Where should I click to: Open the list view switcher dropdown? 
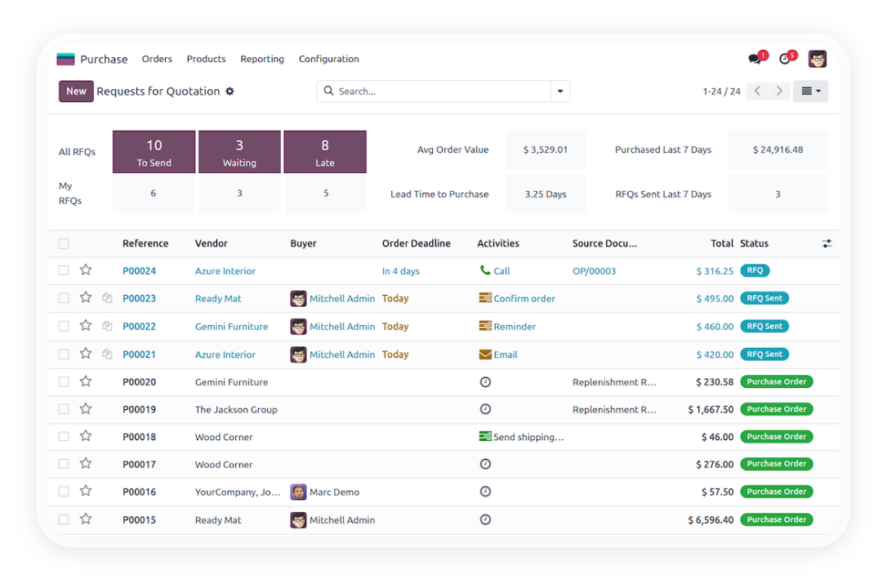pos(810,91)
